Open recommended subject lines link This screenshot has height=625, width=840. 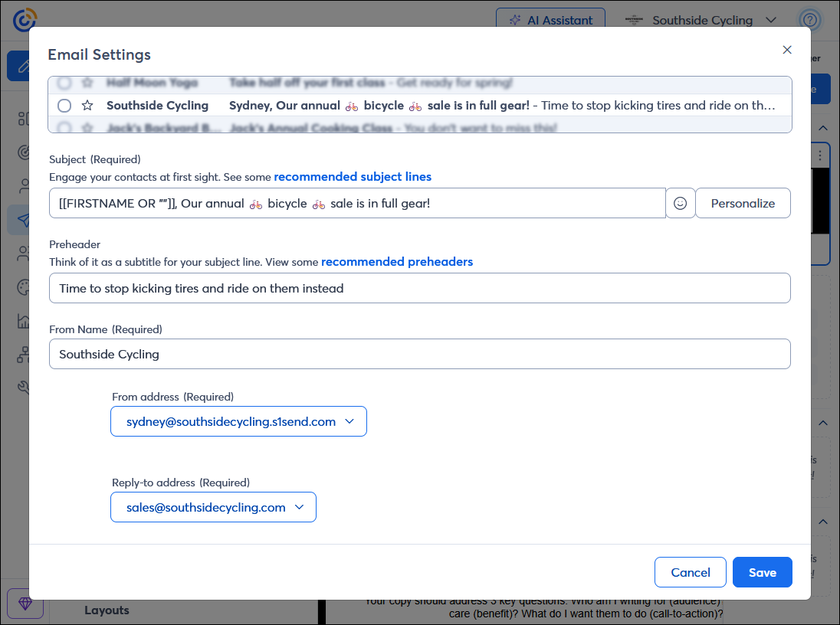pyautogui.click(x=353, y=177)
